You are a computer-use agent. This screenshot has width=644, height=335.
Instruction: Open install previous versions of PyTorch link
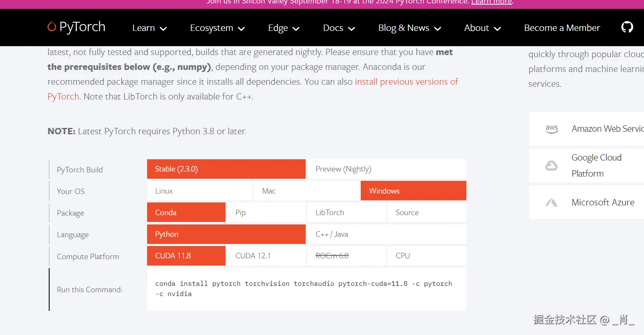point(406,82)
